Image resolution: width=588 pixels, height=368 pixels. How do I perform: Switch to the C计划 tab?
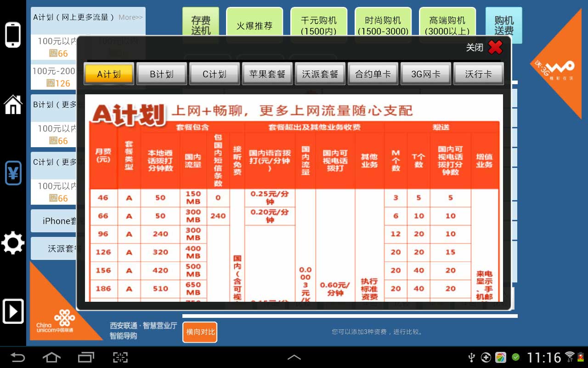point(215,74)
